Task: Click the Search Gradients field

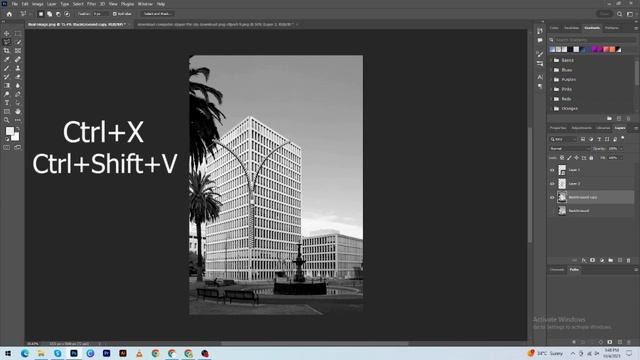Action: [595, 40]
